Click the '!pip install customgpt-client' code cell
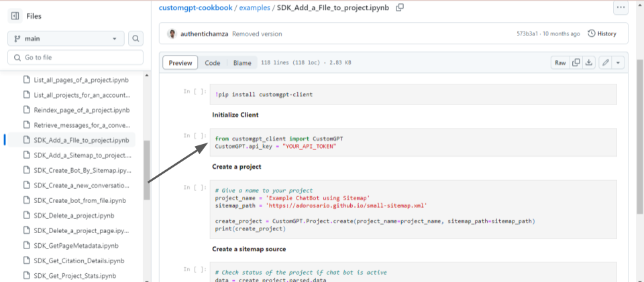The image size is (644, 282). click(x=413, y=94)
